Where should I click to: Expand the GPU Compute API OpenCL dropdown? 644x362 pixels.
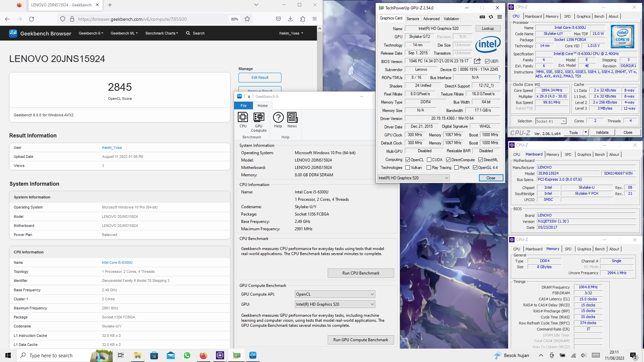coord(335,294)
